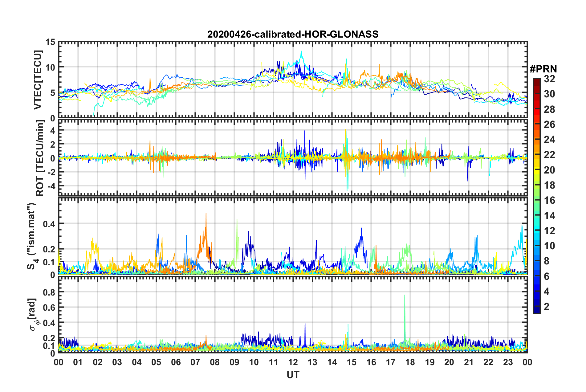The image size is (586, 392).
Task: Click the #PRN colorbar title
Action: pos(543,69)
